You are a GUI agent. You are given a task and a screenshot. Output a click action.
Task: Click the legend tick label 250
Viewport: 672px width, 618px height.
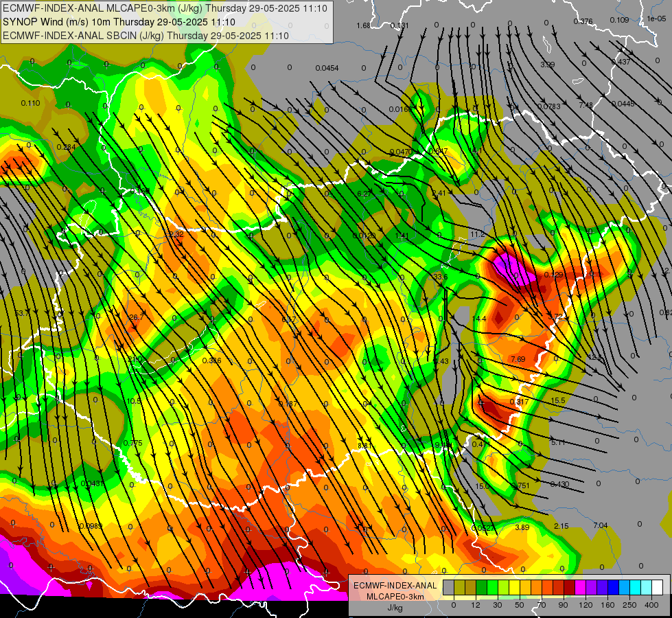pyautogui.click(x=629, y=605)
